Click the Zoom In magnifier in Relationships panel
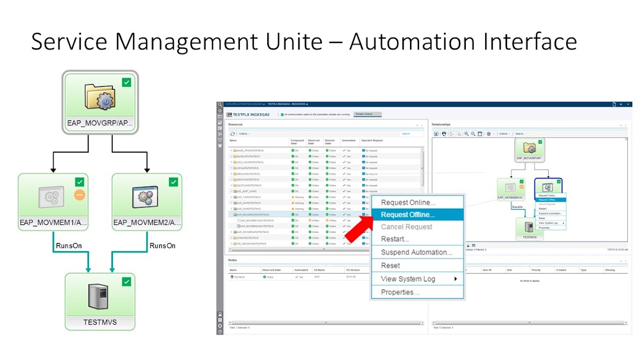 point(467,134)
